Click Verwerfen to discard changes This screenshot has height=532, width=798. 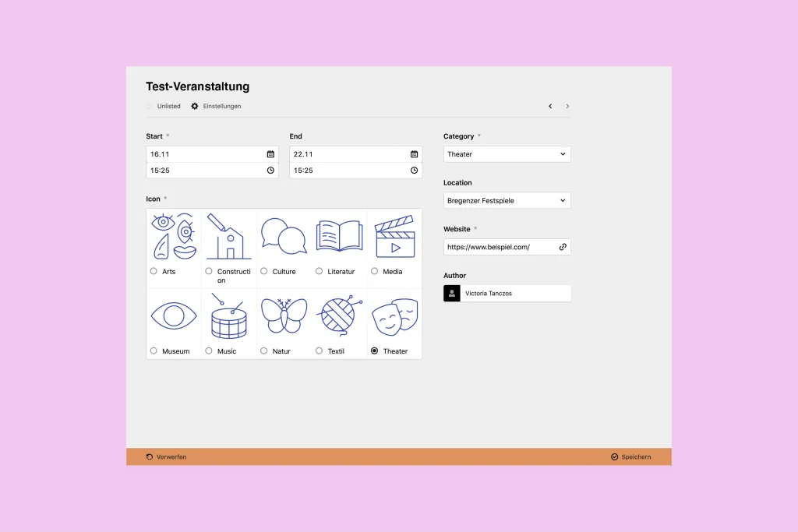[x=166, y=457]
